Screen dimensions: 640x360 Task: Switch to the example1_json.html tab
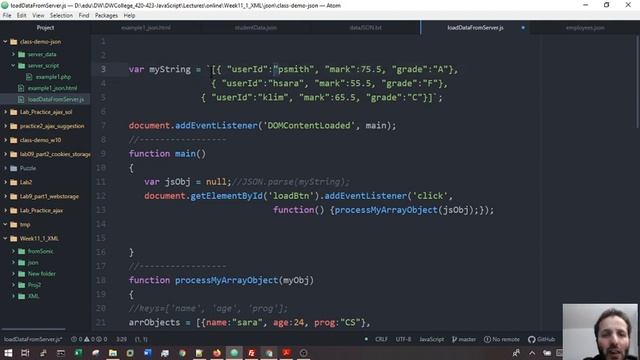(x=146, y=28)
